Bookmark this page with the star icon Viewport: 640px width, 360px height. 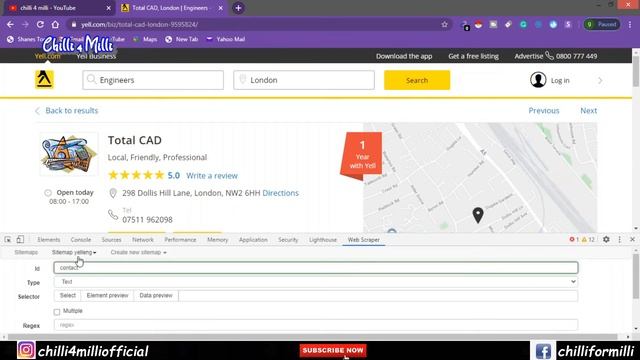pyautogui.click(x=444, y=24)
